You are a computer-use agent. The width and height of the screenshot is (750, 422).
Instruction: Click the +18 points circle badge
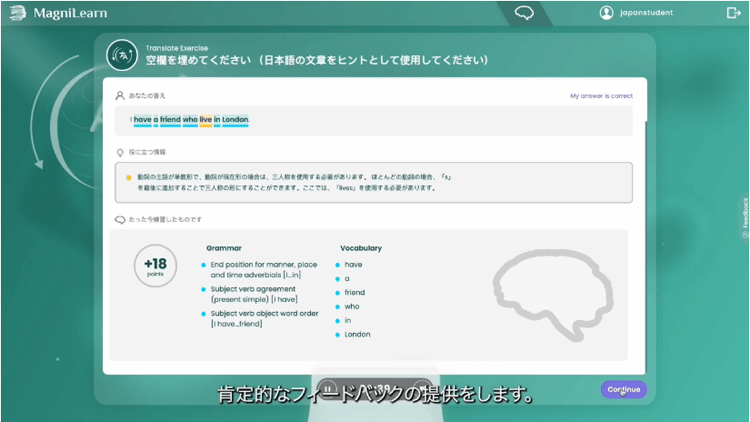[154, 269]
